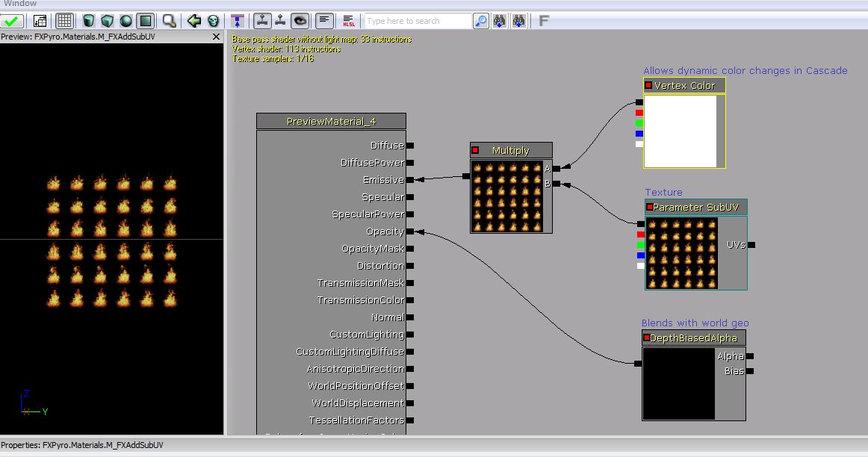Click the magnifying glass search icon

tap(480, 20)
